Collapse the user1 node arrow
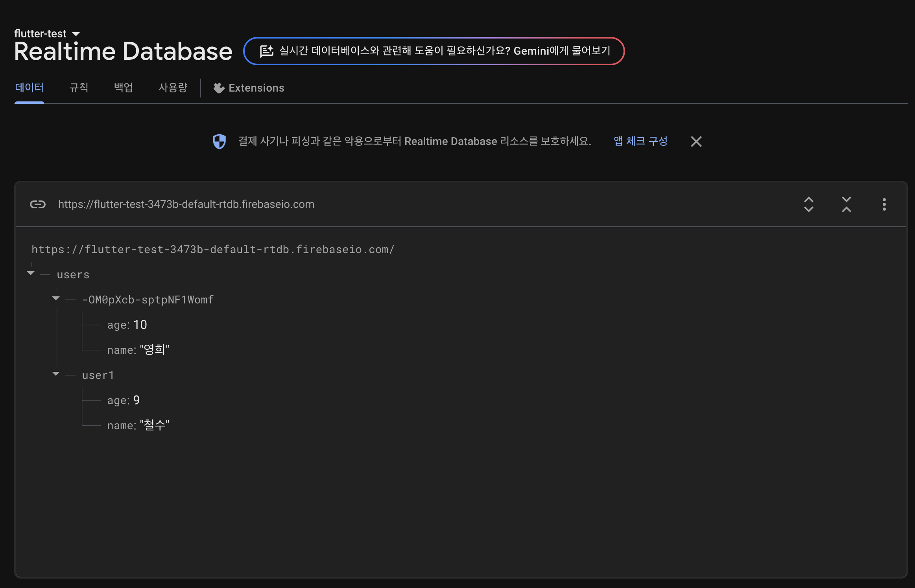 pos(56,374)
